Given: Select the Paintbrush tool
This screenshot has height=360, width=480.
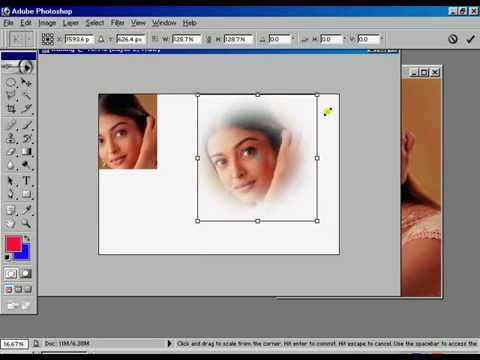Looking at the screenshot, I should [x=26, y=125].
